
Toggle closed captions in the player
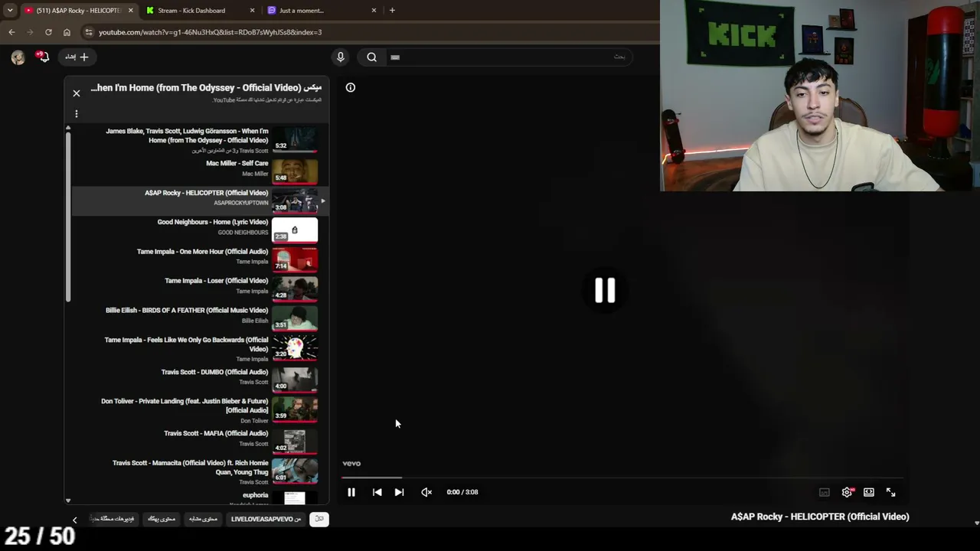click(825, 493)
